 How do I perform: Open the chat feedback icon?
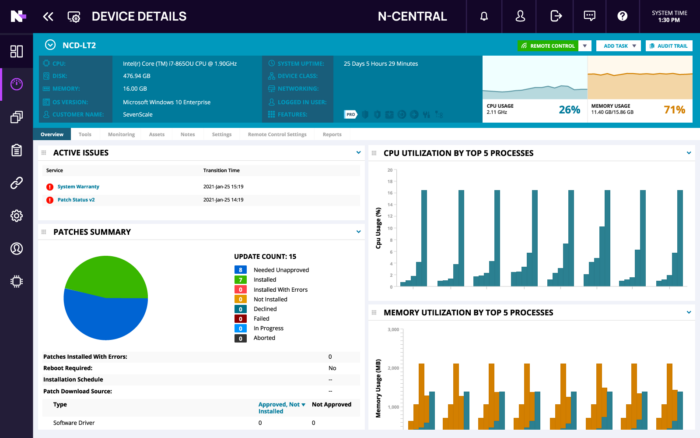[589, 17]
